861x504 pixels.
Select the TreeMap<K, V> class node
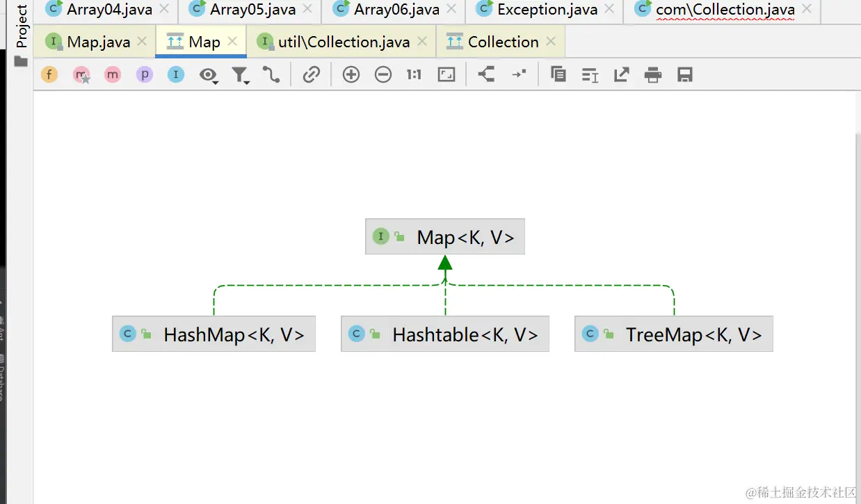(x=674, y=334)
